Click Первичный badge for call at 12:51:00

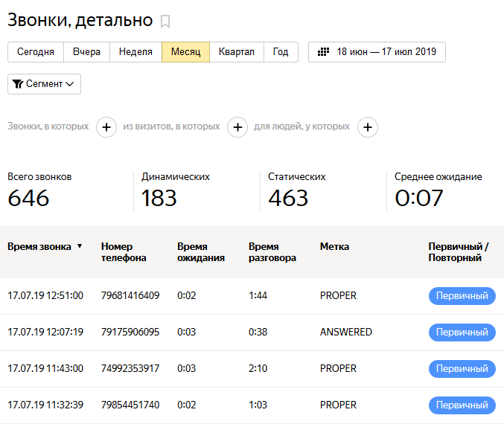click(x=462, y=296)
